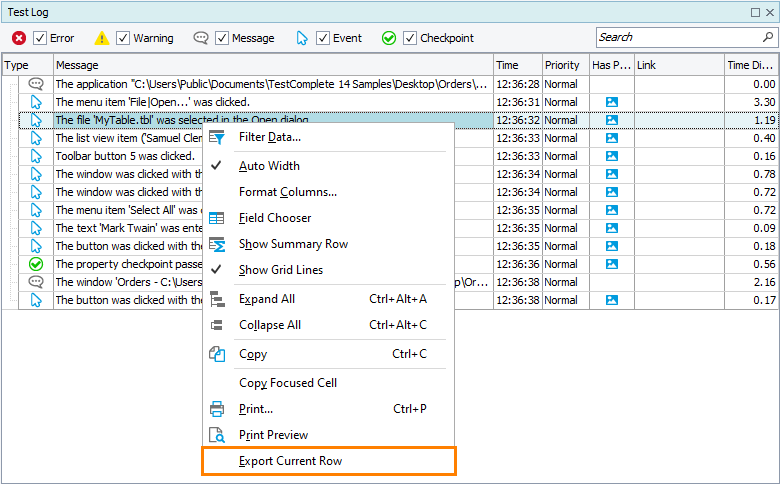Viewport: 780px width, 484px height.
Task: Click the Print printer icon
Action: click(x=217, y=409)
